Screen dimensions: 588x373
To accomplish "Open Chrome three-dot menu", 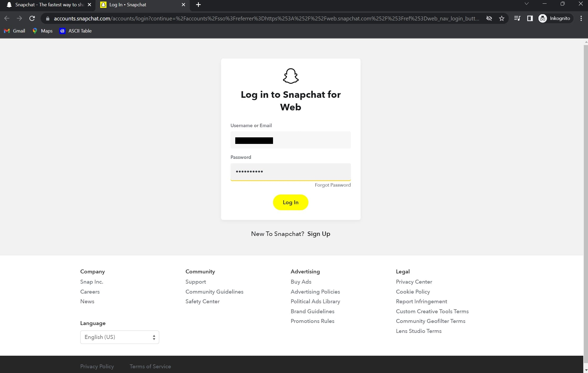I will tap(581, 18).
